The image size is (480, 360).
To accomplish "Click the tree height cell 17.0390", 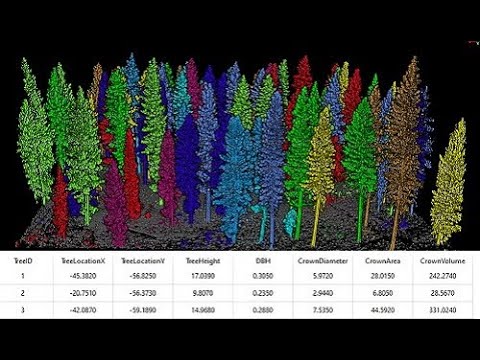I will point(203,276).
